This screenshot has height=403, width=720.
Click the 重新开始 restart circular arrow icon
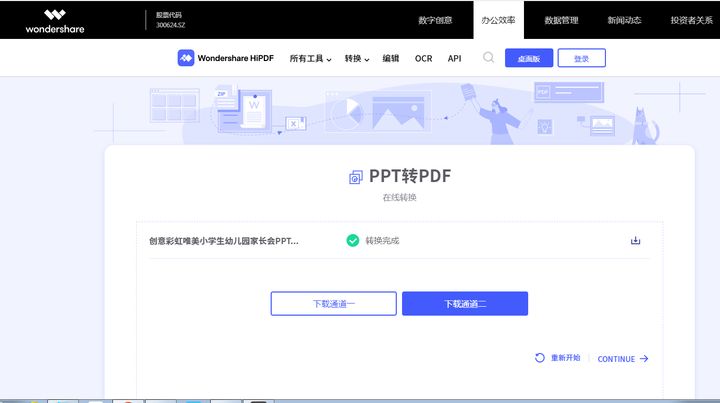pyautogui.click(x=540, y=358)
